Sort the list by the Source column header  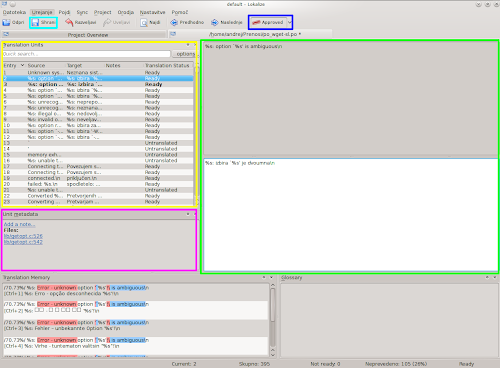(46, 65)
